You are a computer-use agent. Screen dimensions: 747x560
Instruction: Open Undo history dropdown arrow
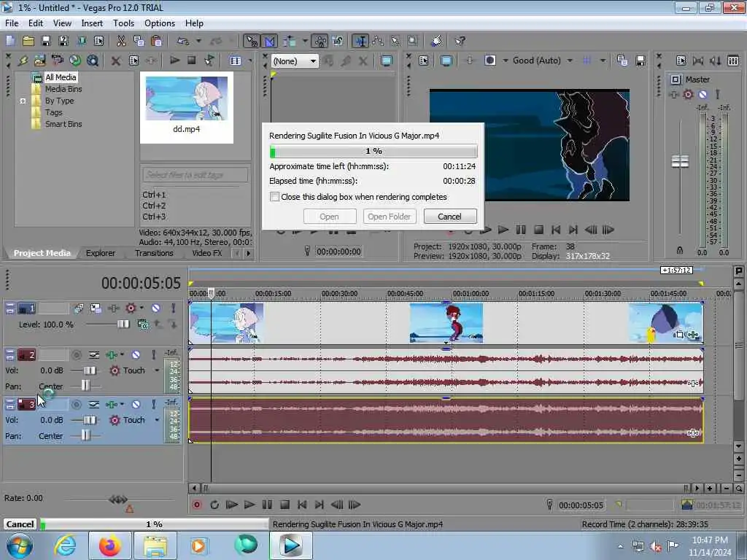tap(198, 41)
